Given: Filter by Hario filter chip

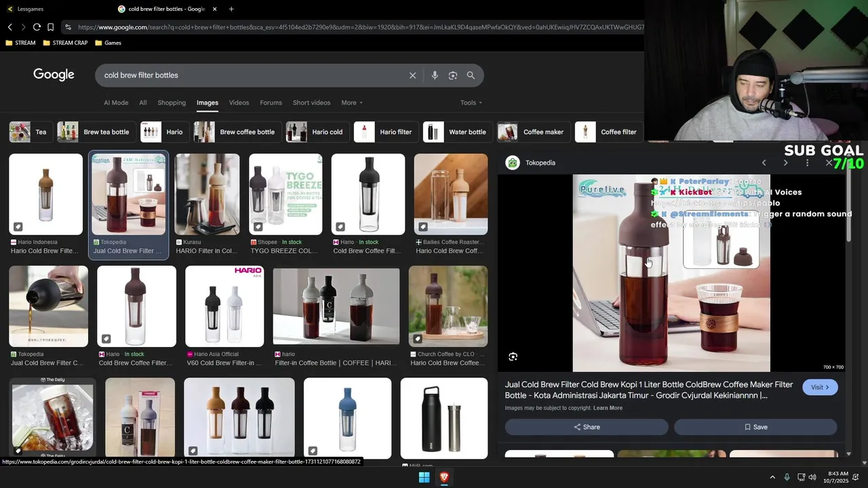Looking at the screenshot, I should (x=386, y=132).
